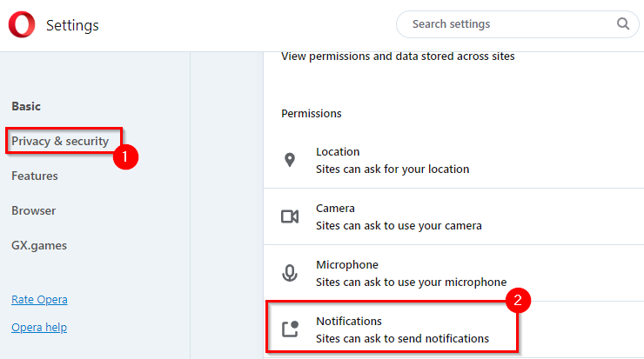The image size is (644, 359).
Task: Click the Notifications bell icon
Action: [290, 329]
